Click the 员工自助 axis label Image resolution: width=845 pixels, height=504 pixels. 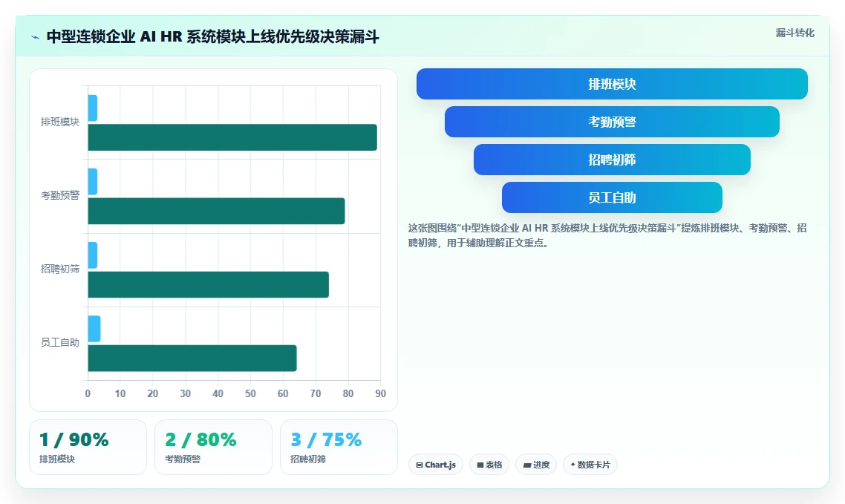pos(60,342)
